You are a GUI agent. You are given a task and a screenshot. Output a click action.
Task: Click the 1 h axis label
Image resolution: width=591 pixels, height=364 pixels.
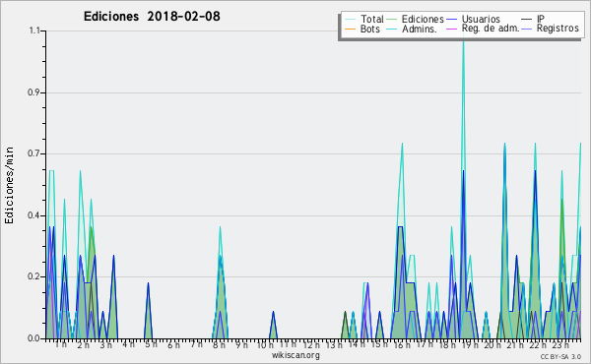[x=61, y=344]
